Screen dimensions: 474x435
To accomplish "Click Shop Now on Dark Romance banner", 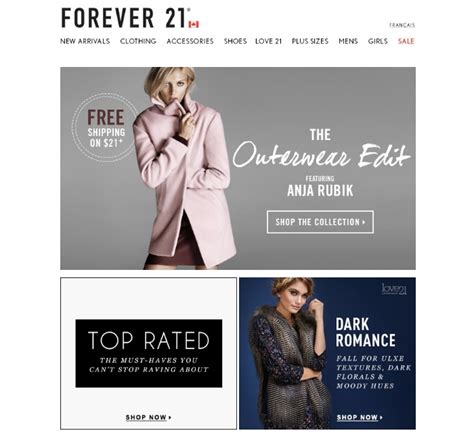I will [360, 417].
